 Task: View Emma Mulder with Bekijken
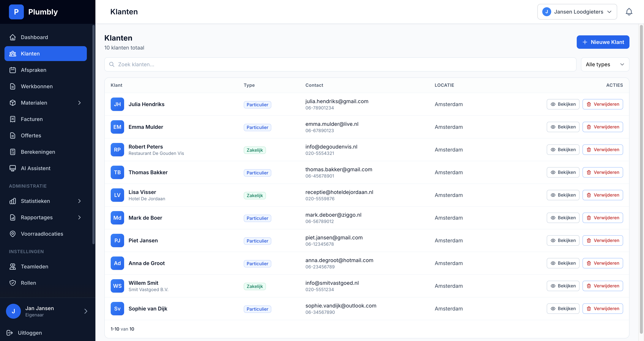(563, 127)
